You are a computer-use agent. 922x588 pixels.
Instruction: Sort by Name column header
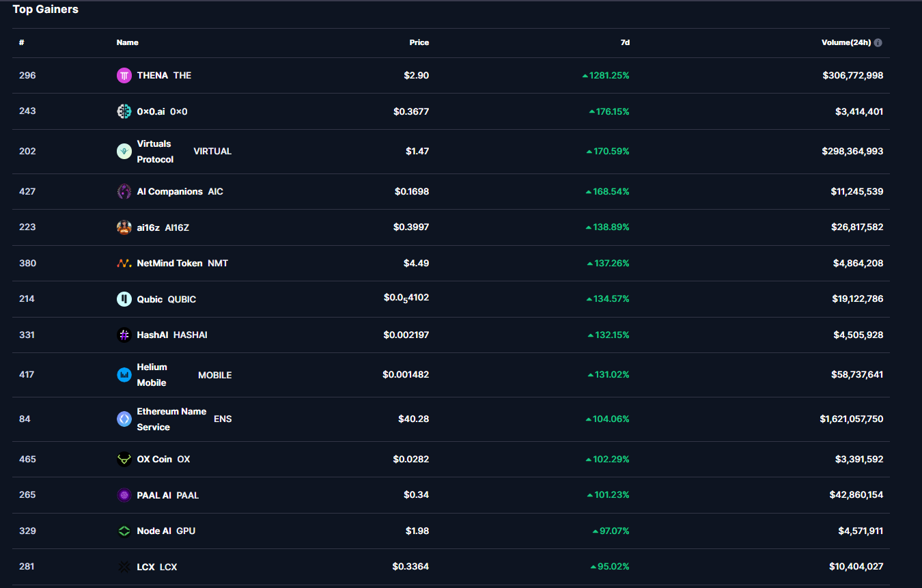(x=127, y=42)
